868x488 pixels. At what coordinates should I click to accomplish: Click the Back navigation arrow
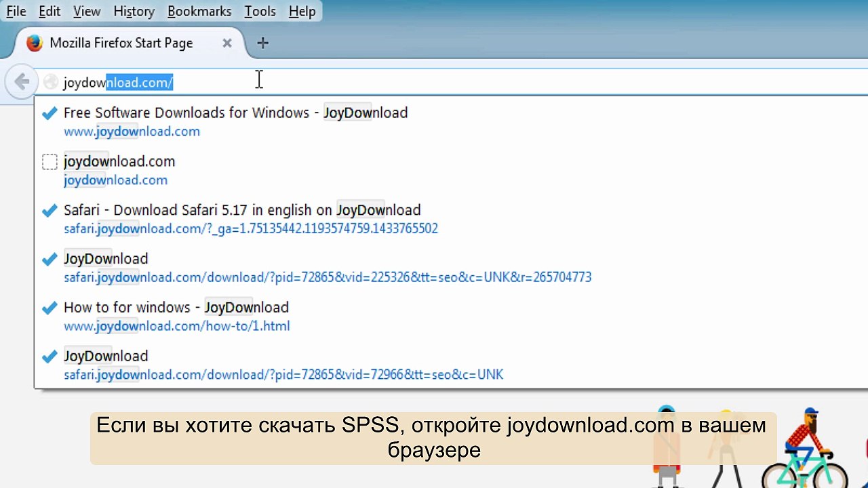(22, 82)
